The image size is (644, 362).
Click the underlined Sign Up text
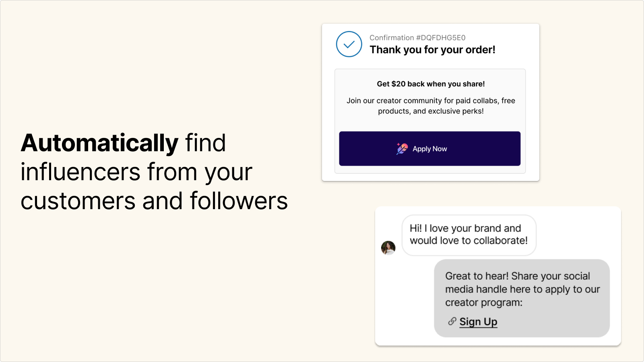[x=478, y=321]
